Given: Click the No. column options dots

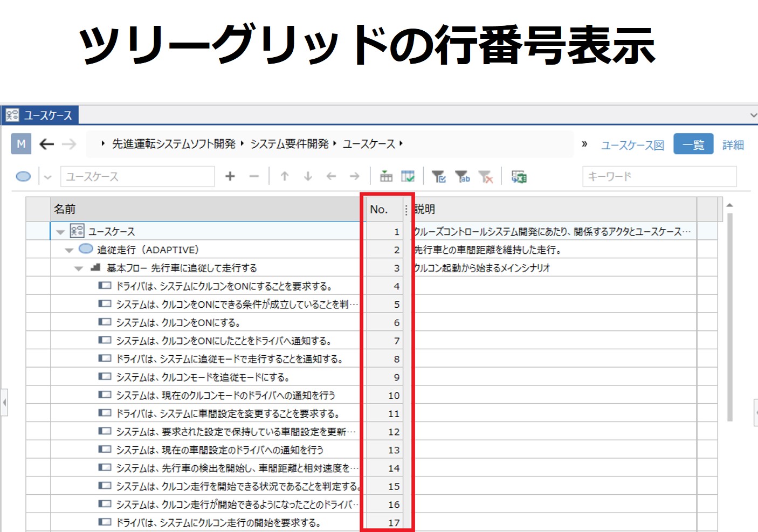Looking at the screenshot, I should (x=406, y=210).
